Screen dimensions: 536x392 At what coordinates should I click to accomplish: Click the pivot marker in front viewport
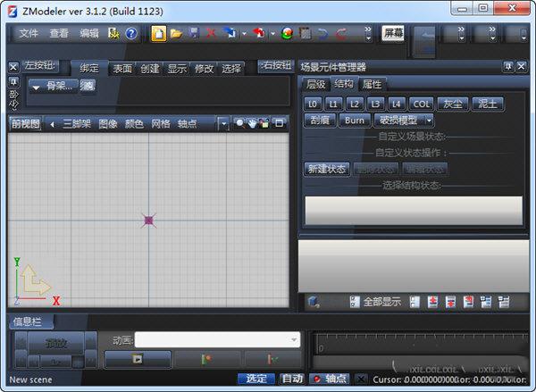[149, 220]
